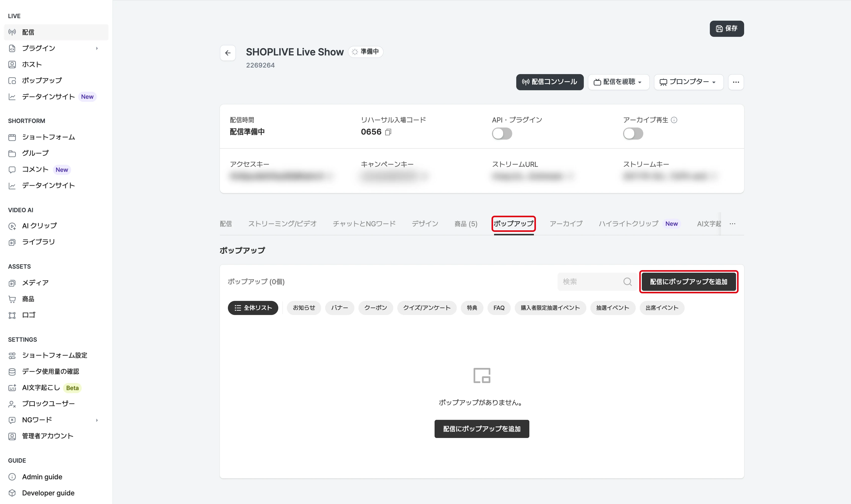Screen dimensions: 851x504
Task: Click the 保存 save button
Action: pos(726,28)
